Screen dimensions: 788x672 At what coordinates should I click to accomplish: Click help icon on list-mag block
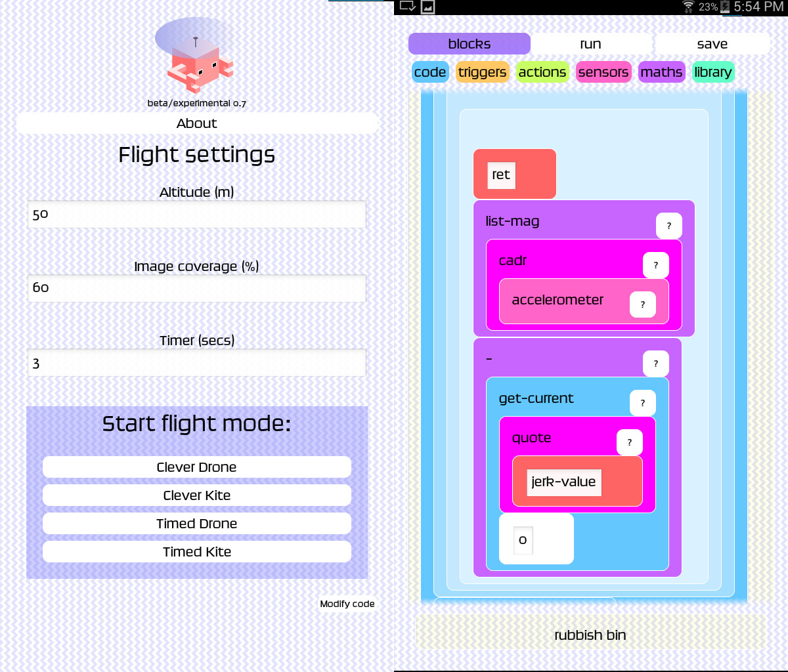click(668, 226)
